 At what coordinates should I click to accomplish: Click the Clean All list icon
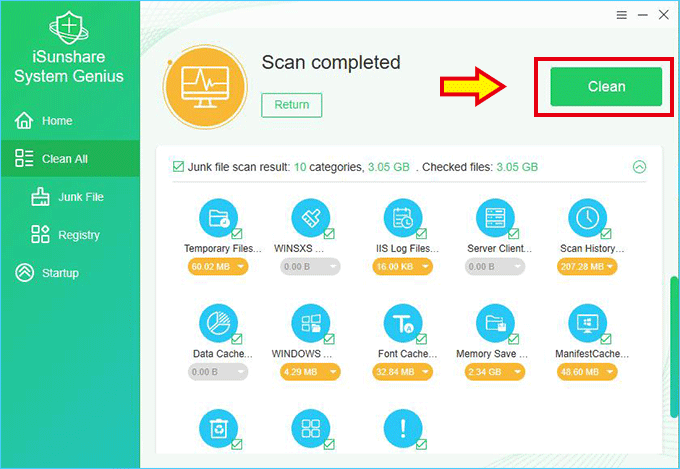(x=24, y=158)
